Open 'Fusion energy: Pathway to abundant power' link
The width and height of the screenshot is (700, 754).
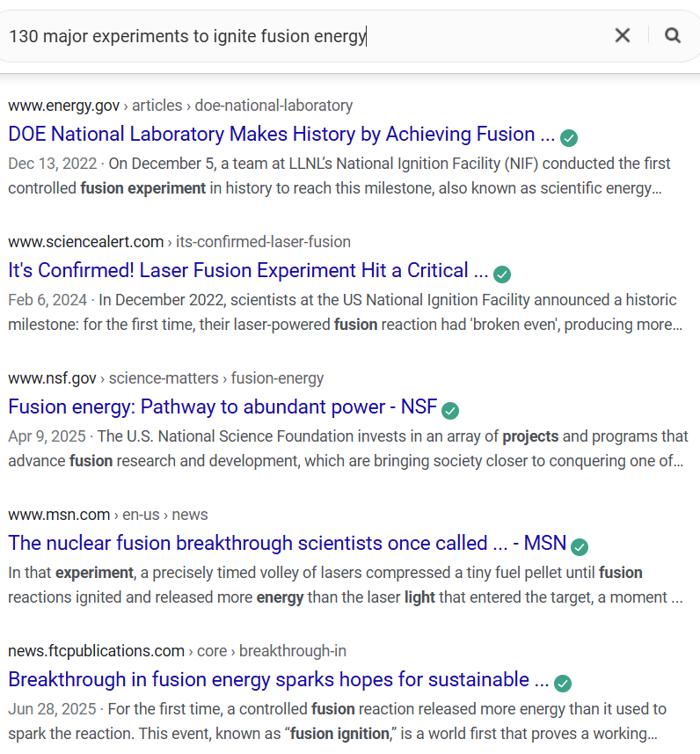pyautogui.click(x=222, y=407)
